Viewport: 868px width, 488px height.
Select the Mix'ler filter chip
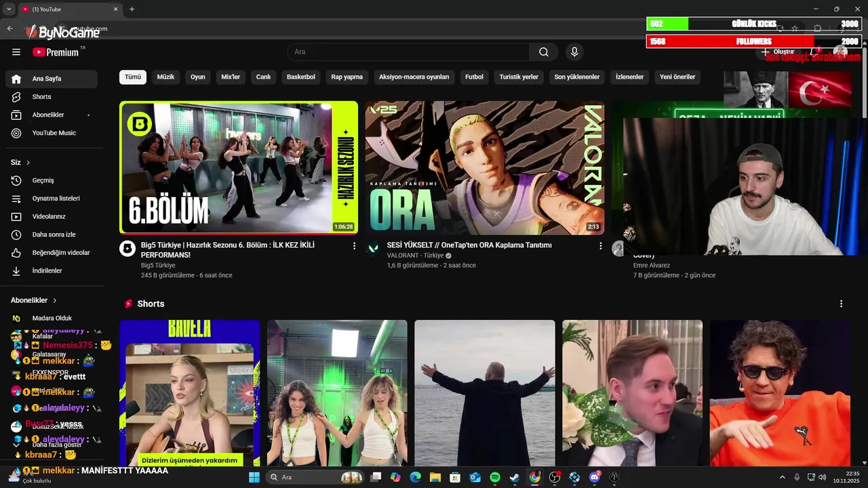point(231,77)
